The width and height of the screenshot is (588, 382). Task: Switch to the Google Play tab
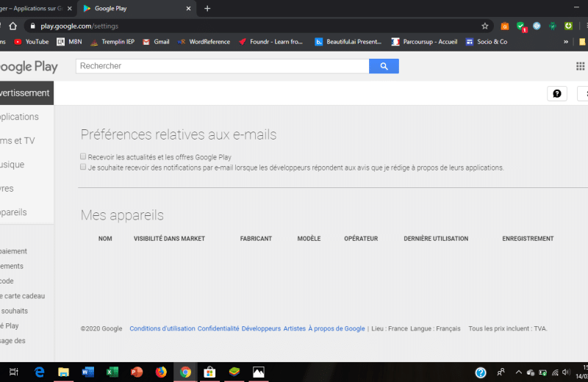tap(135, 8)
